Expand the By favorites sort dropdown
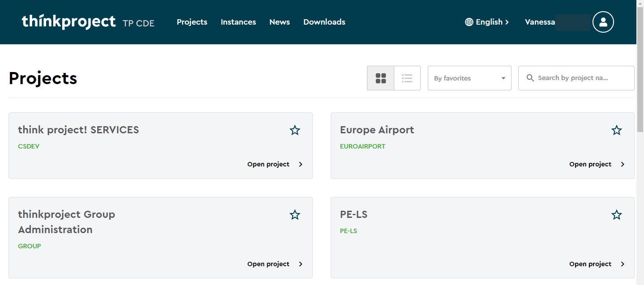 click(469, 78)
